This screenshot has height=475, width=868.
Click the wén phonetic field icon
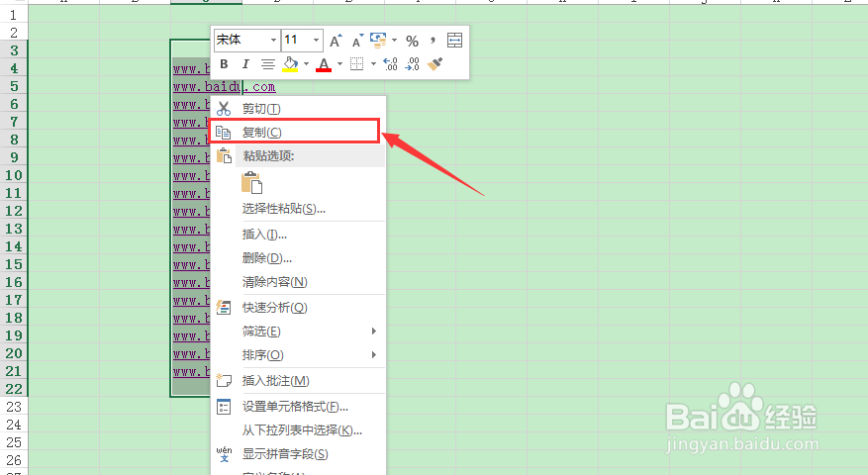(x=225, y=454)
